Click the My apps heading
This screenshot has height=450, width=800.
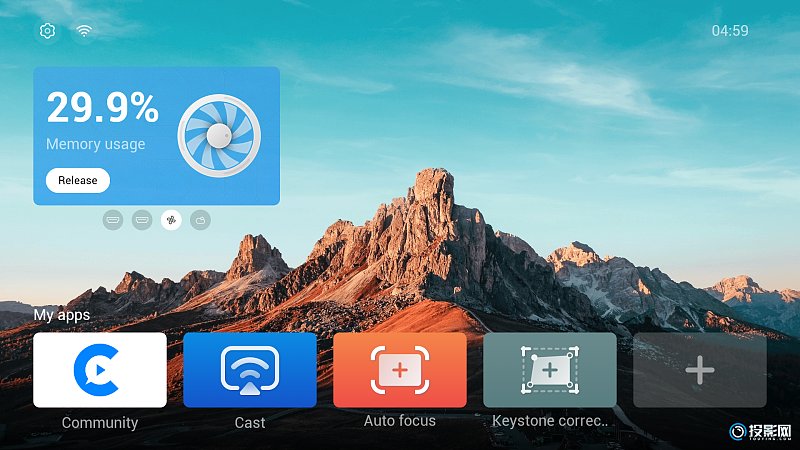62,315
